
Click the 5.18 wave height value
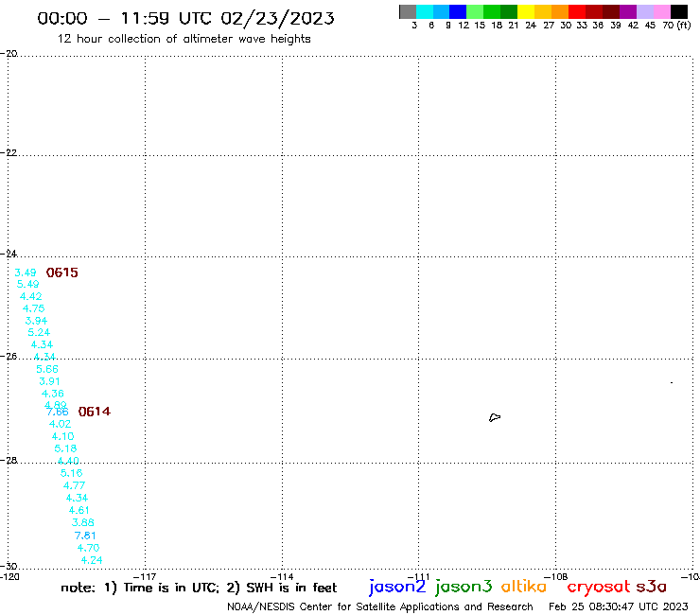point(65,448)
